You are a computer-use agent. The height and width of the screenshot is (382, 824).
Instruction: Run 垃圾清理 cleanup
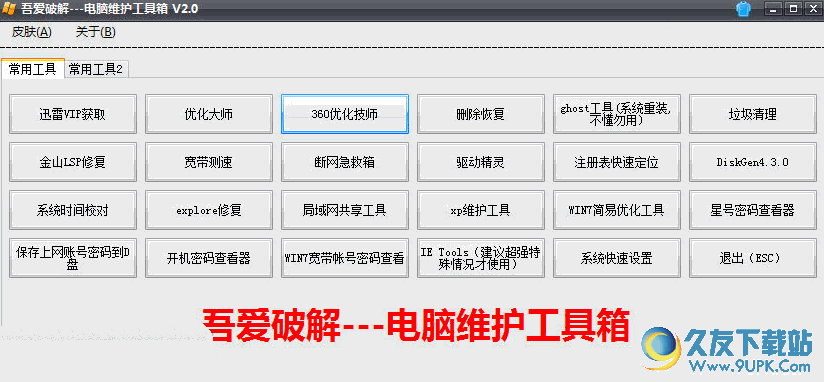point(753,114)
